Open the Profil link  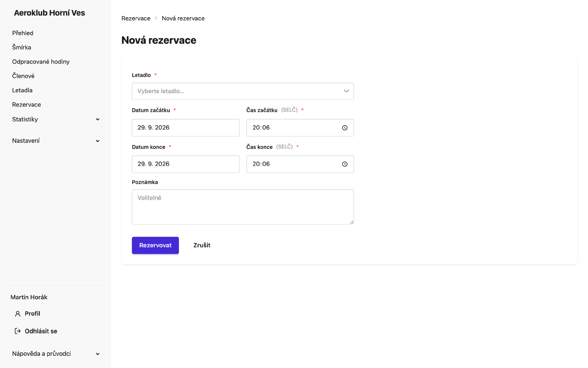point(32,314)
